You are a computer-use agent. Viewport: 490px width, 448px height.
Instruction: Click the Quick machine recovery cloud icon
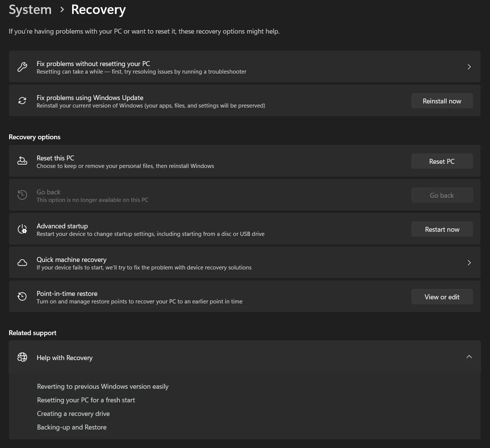coord(22,263)
